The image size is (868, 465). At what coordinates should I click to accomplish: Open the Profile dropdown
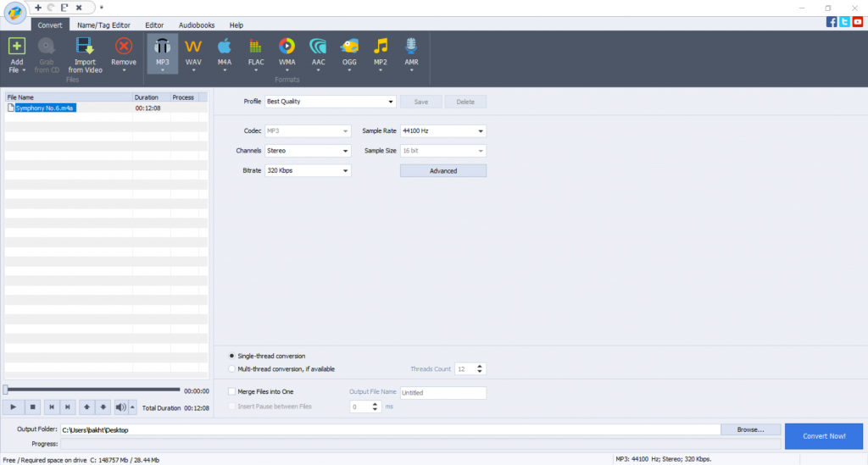click(x=331, y=102)
